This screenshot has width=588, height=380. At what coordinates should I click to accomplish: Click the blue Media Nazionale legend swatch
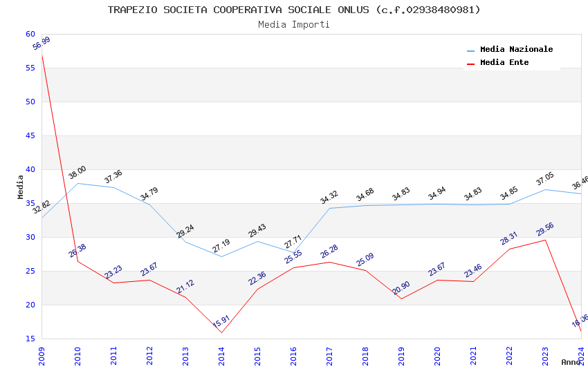pyautogui.click(x=470, y=50)
